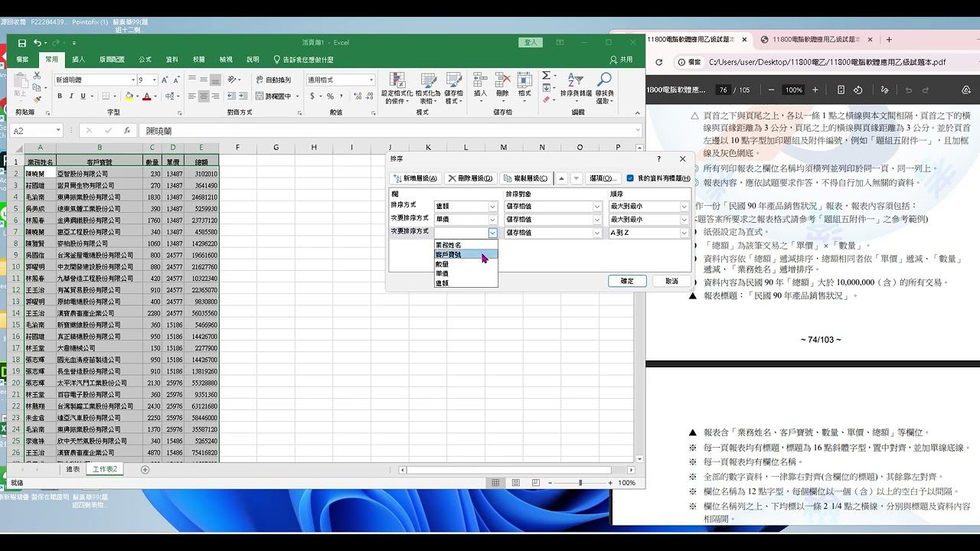Open third level order dropdown A到Z

tap(684, 233)
